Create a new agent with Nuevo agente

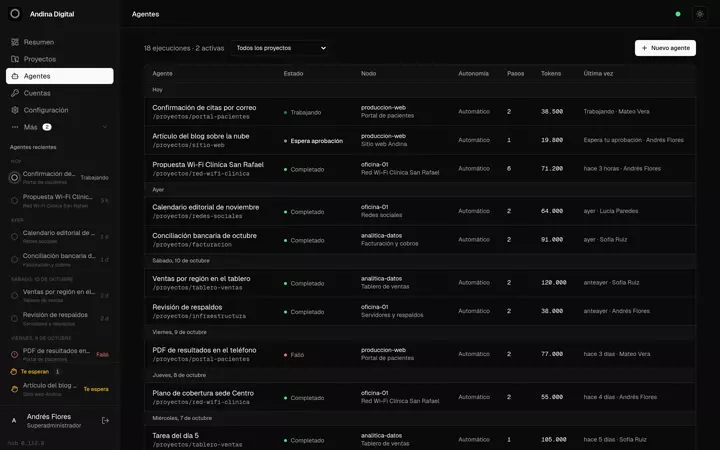[x=665, y=48]
